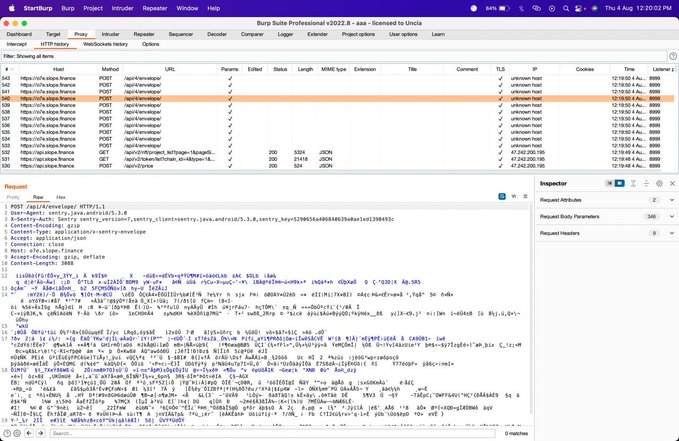The height and width of the screenshot is (441, 679).
Task: Select row 531 with /api/v2/token/list URL
Action: [x=338, y=159]
